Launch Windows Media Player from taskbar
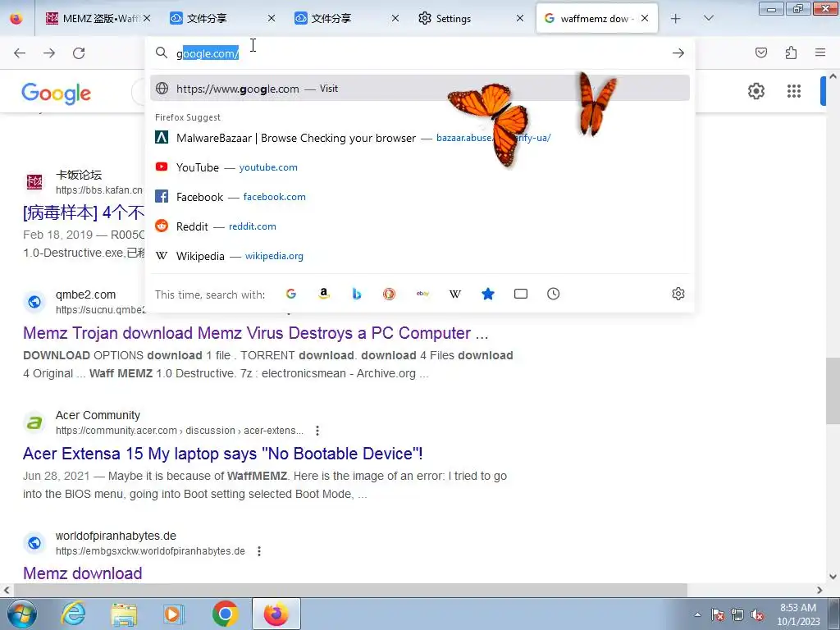This screenshot has width=840, height=630. (x=174, y=614)
